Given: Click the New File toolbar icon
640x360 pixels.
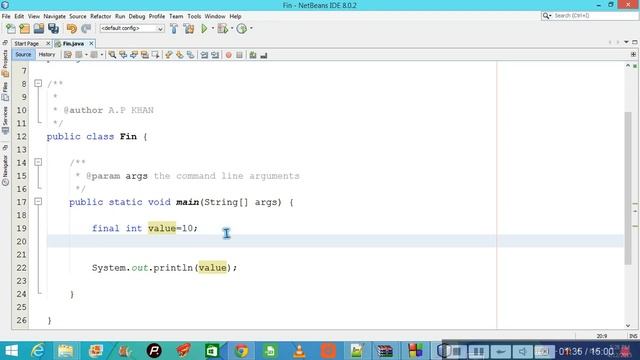Looking at the screenshot, I should point(11,29).
